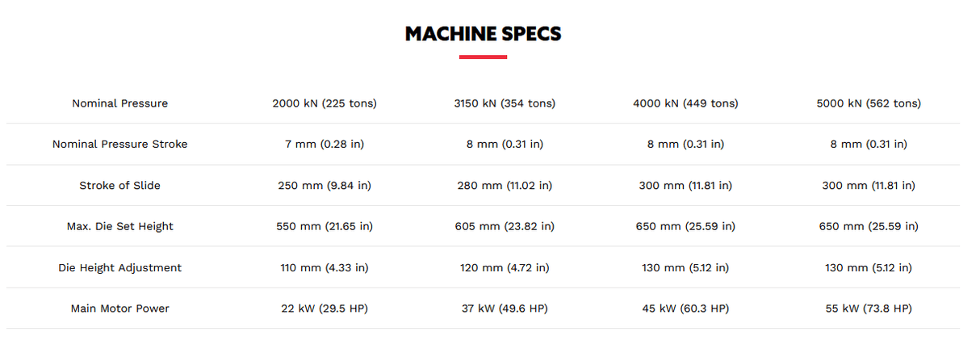
Task: Click the 120 mm (4.72 in) value
Action: (505, 268)
